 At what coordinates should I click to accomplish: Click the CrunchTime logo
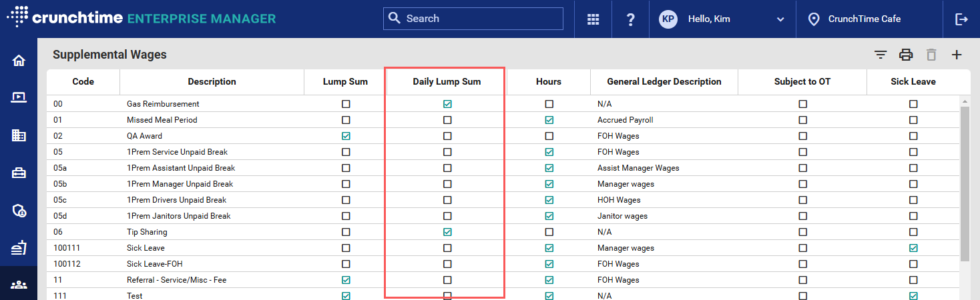tap(141, 19)
